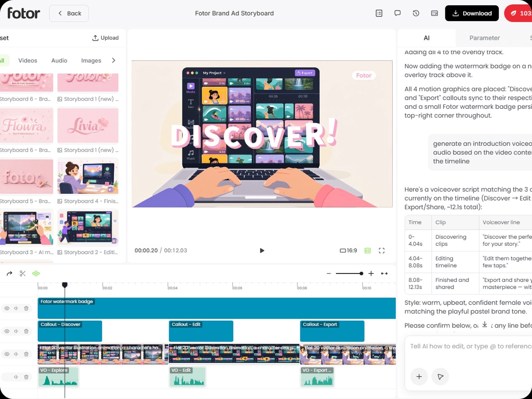The width and height of the screenshot is (532, 399).
Task: Enter fullscreen preview mode
Action: (x=382, y=250)
